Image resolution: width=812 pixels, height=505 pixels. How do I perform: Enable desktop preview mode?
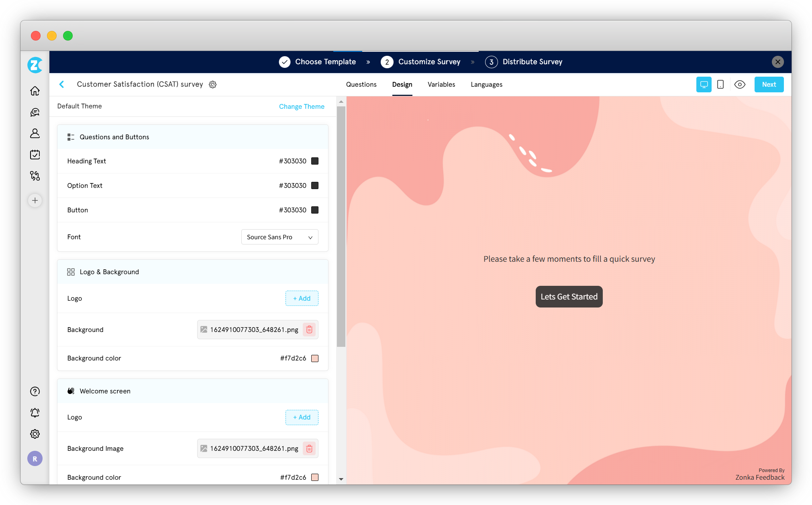[704, 84]
